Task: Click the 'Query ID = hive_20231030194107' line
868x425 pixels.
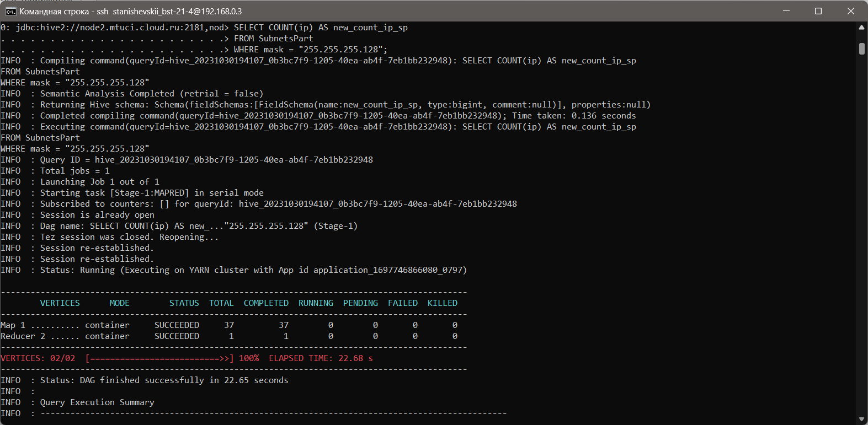Action: click(187, 160)
